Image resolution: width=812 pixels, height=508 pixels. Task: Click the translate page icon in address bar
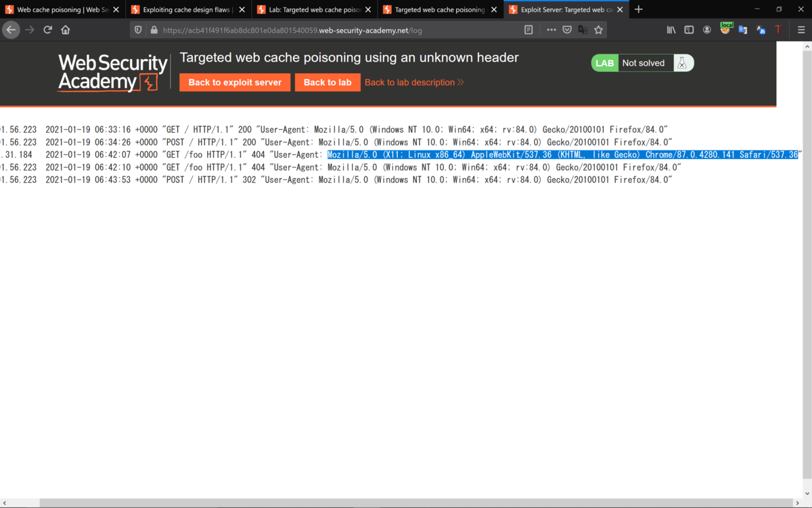[x=583, y=30]
